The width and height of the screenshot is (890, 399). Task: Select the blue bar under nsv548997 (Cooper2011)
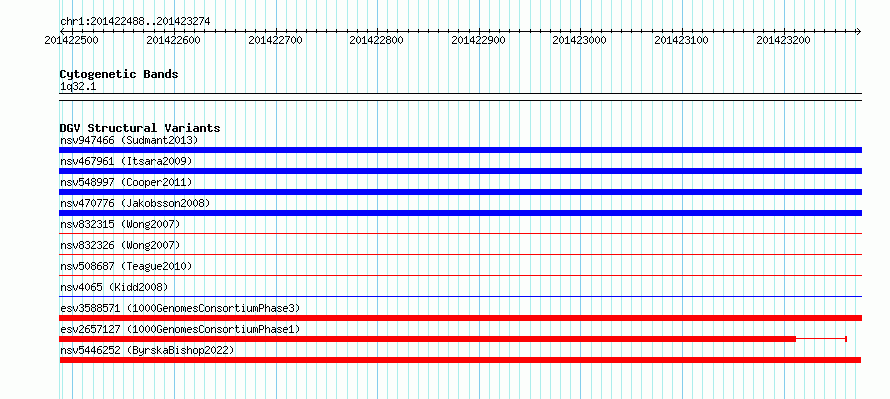[460, 192]
